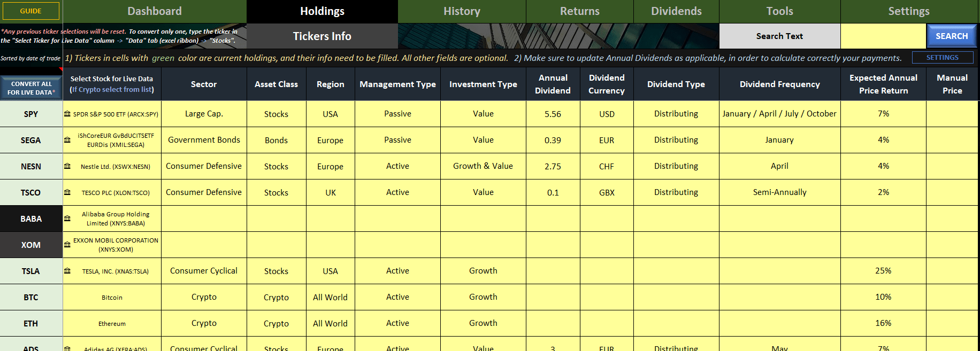Click the blue SEARCH button
This screenshot has width=980, height=351.
point(952,36)
